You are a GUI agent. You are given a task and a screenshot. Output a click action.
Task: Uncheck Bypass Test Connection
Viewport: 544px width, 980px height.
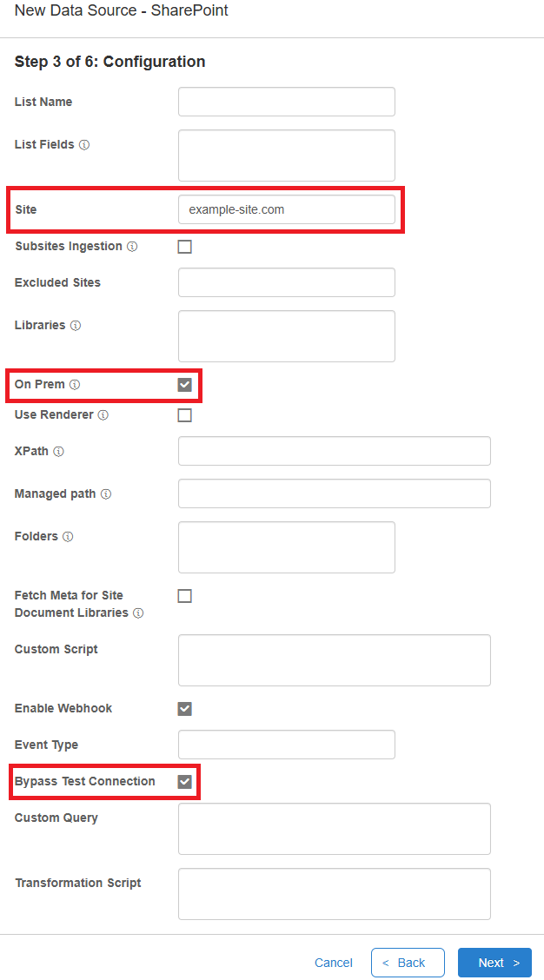[x=184, y=782]
